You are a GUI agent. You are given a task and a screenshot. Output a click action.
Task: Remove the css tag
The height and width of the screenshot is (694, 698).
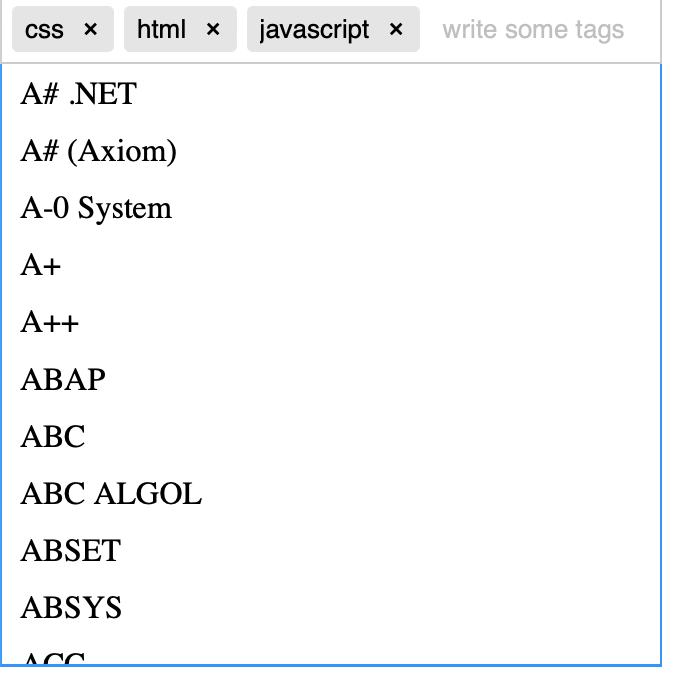90,29
